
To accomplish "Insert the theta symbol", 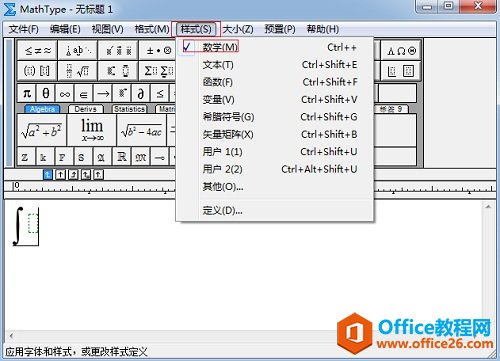I will 46,93.
